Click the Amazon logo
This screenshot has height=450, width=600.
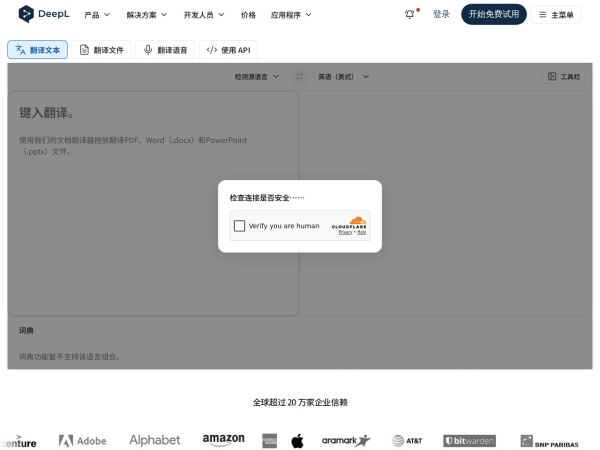tap(223, 439)
